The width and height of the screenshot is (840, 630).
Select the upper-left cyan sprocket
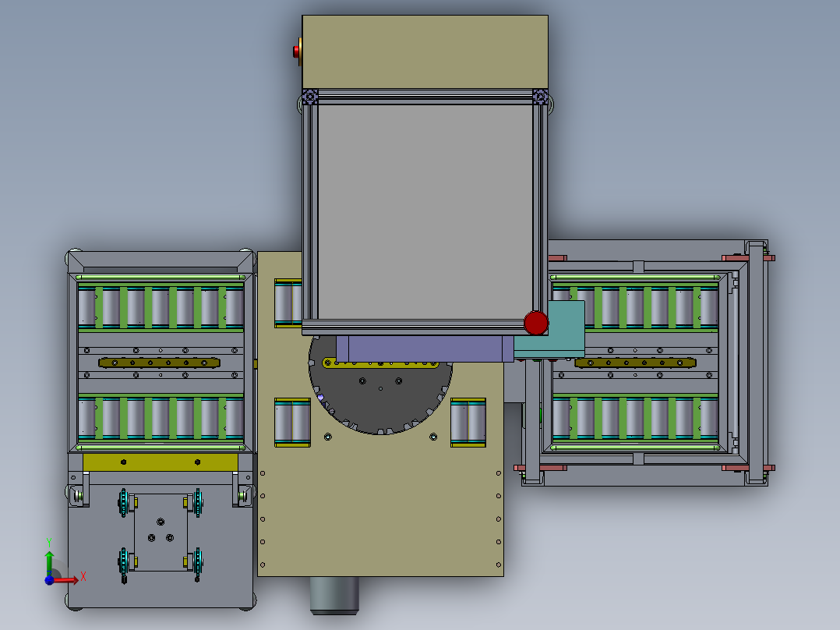[x=123, y=503]
